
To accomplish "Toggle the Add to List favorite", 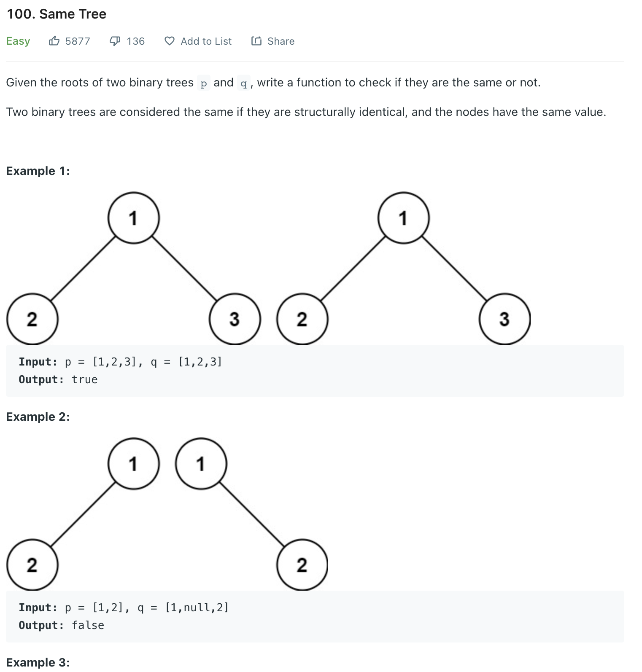I will pos(198,41).
